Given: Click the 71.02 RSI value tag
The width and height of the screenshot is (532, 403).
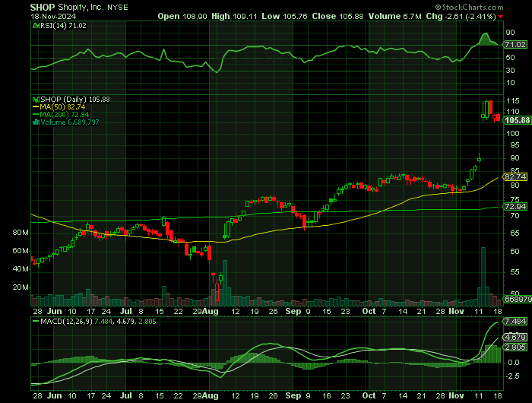Looking at the screenshot, I should [515, 44].
